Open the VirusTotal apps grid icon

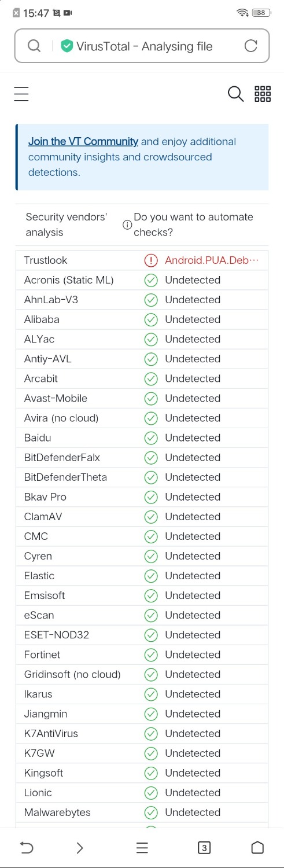(x=263, y=94)
